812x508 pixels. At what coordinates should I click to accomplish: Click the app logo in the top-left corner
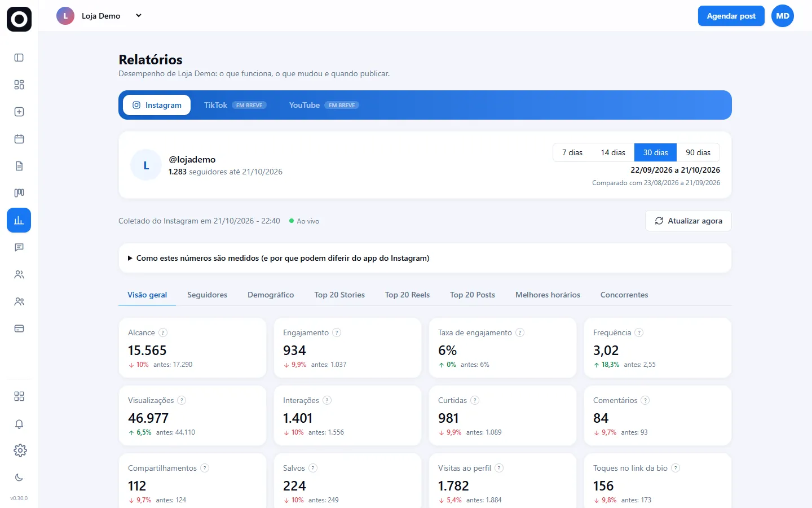click(19, 19)
